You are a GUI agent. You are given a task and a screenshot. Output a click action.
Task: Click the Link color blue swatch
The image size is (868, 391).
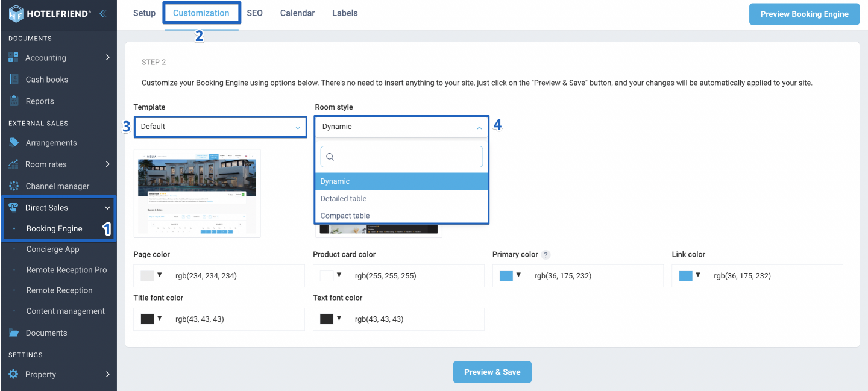(x=686, y=276)
